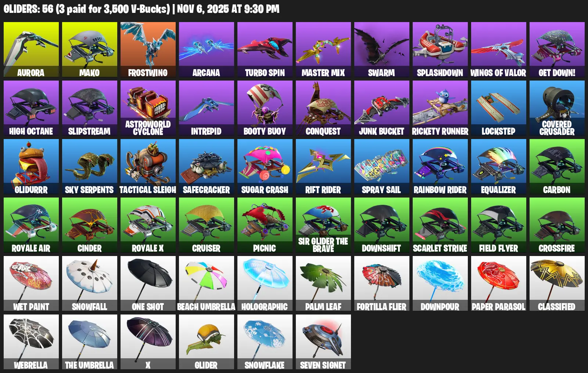Click the Wet Paint umbrella
This screenshot has height=373, width=588.
point(31,284)
